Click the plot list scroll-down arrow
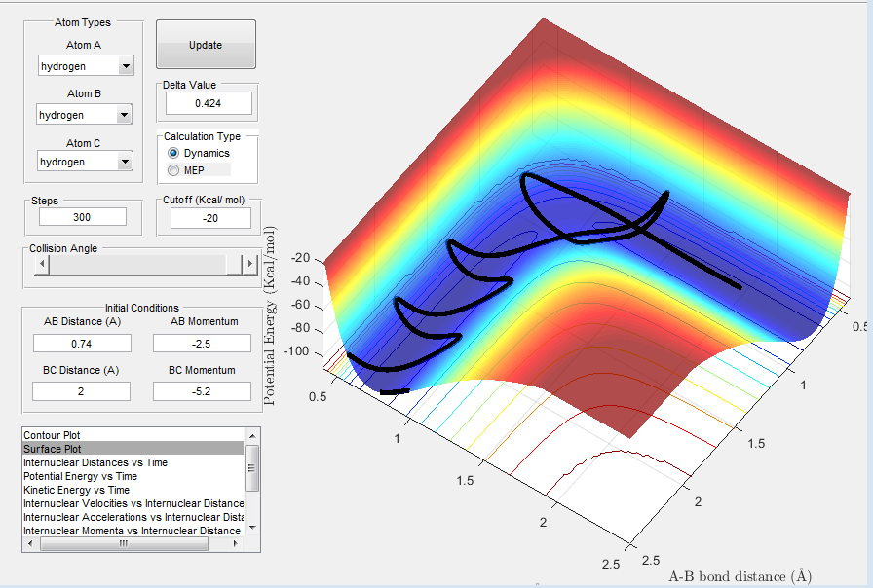The height and width of the screenshot is (588, 873). point(252,527)
